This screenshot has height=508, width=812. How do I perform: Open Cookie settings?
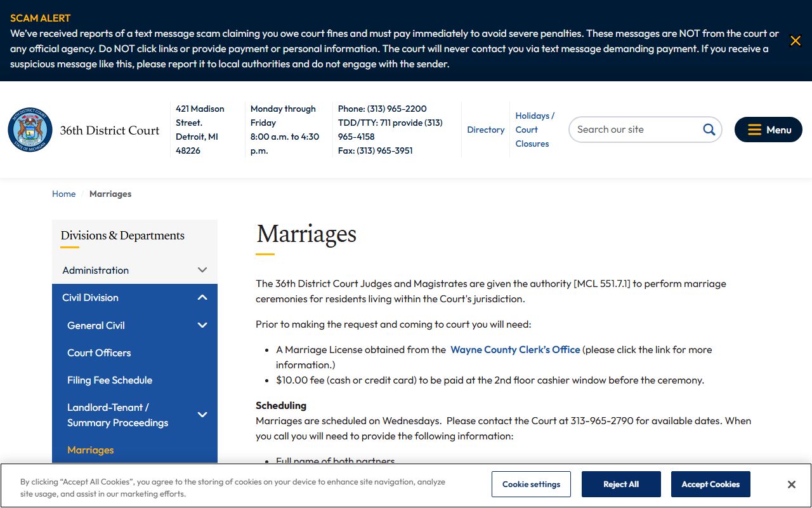(x=531, y=484)
